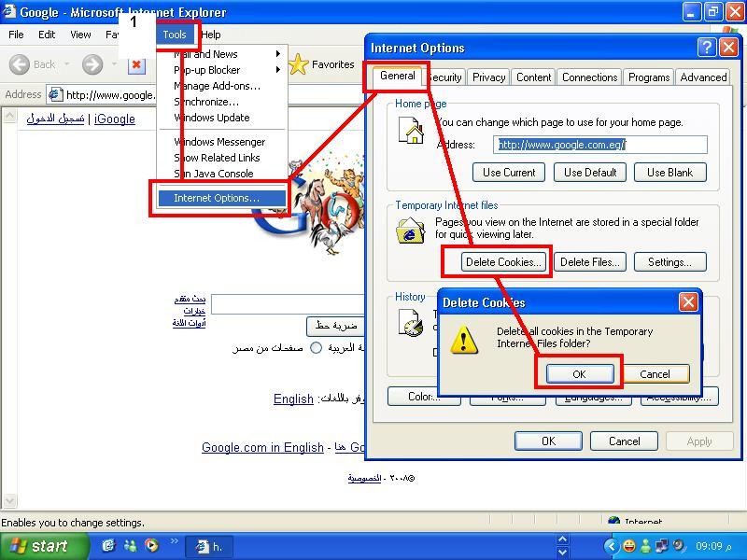Viewport: 747px width, 560px height.
Task: Open the iGoogle link
Action: [114, 119]
